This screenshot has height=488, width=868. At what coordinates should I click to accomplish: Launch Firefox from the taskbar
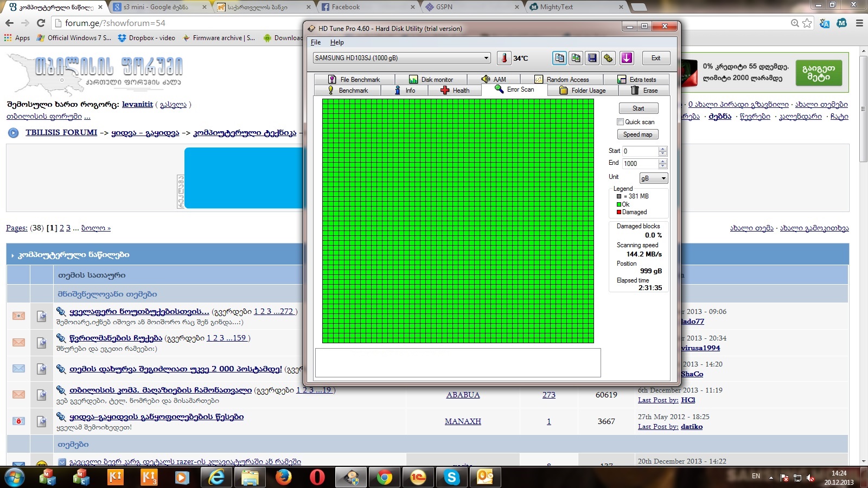pos(284,478)
